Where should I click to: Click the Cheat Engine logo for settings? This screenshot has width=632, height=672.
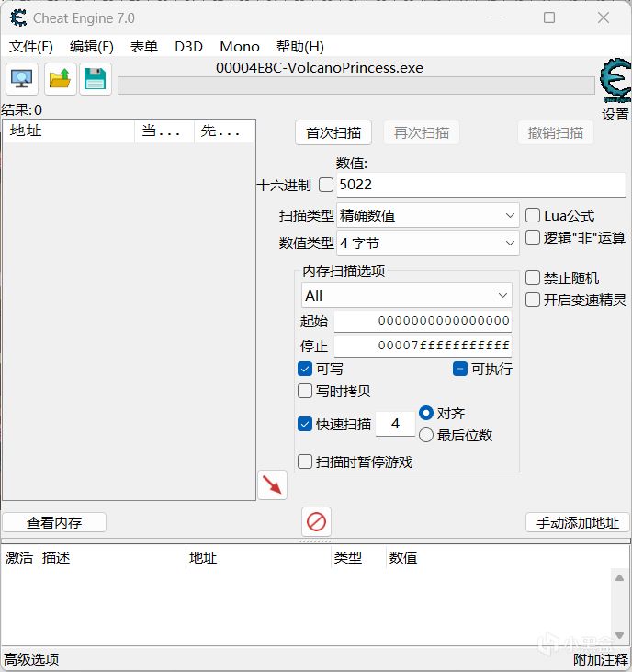[x=615, y=80]
